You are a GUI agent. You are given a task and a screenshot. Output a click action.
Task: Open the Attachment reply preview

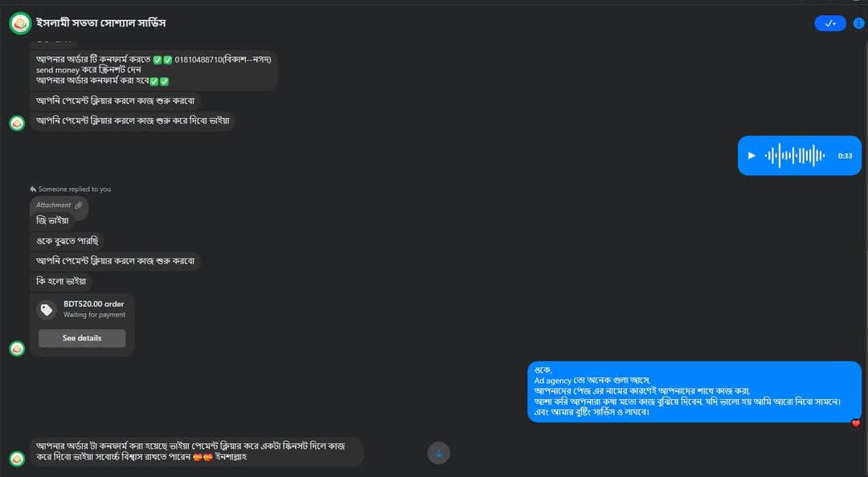pos(59,206)
